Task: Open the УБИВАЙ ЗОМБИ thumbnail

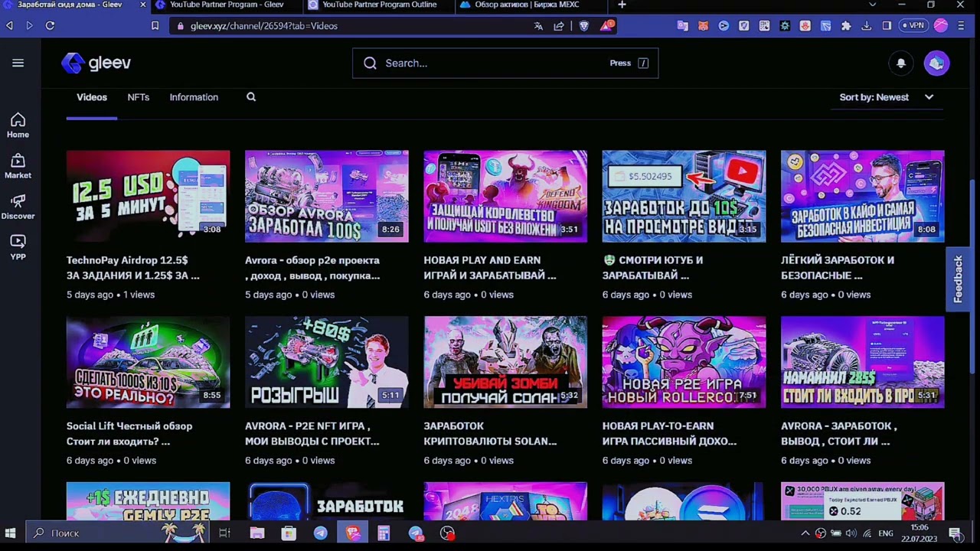Action: pos(505,362)
